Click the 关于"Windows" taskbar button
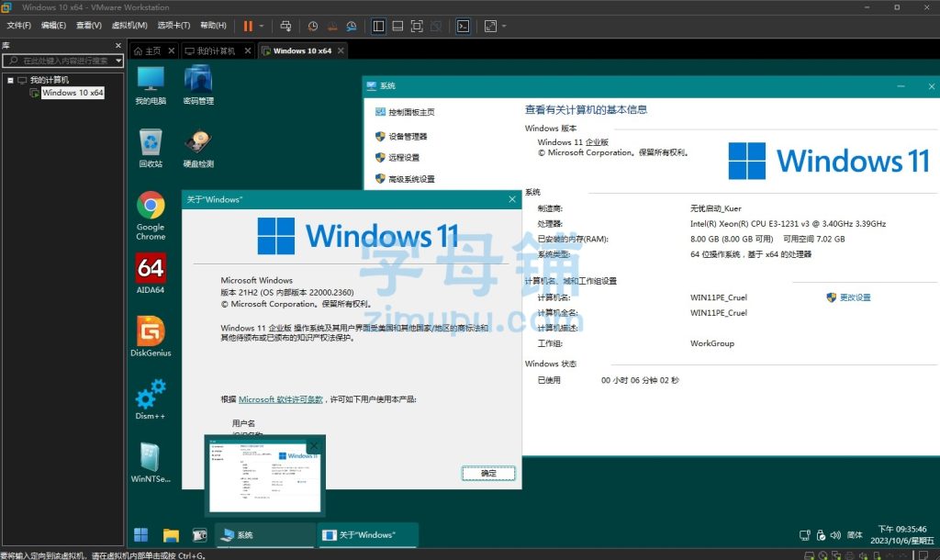The width and height of the screenshot is (940, 560). (367, 535)
